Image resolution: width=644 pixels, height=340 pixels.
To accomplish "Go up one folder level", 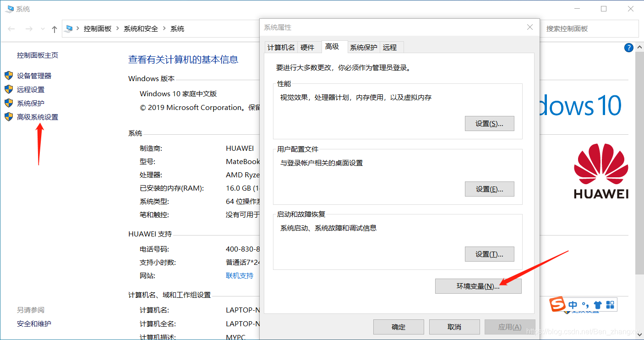I will pyautogui.click(x=55, y=29).
